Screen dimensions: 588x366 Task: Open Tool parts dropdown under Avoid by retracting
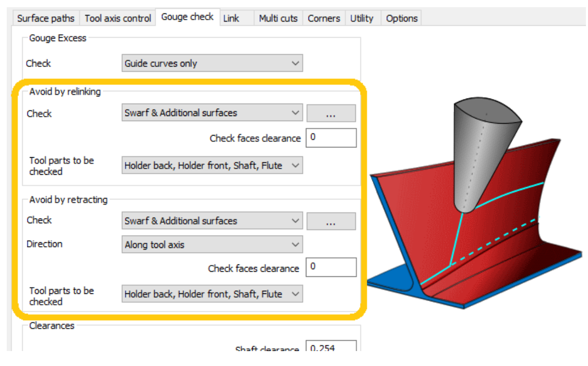(213, 294)
